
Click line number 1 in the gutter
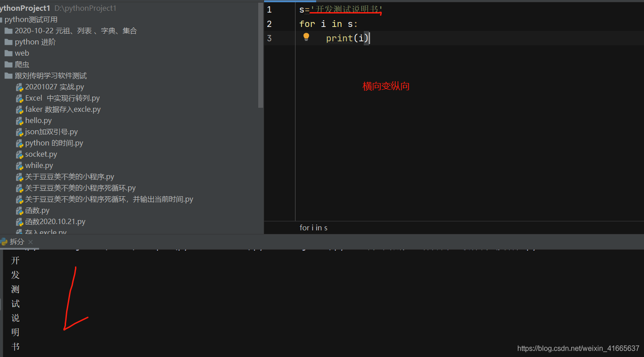tap(269, 9)
